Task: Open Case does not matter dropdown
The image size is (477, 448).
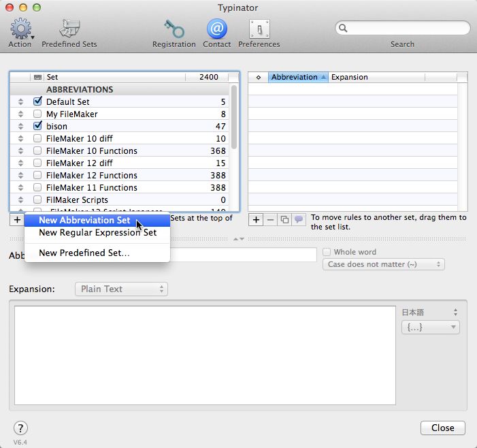Action: [x=384, y=264]
